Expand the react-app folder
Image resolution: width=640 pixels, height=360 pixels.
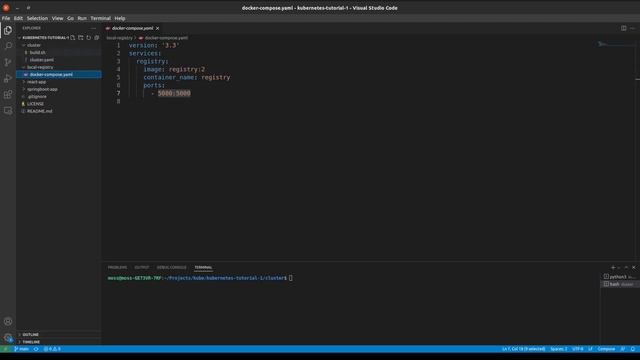click(36, 82)
